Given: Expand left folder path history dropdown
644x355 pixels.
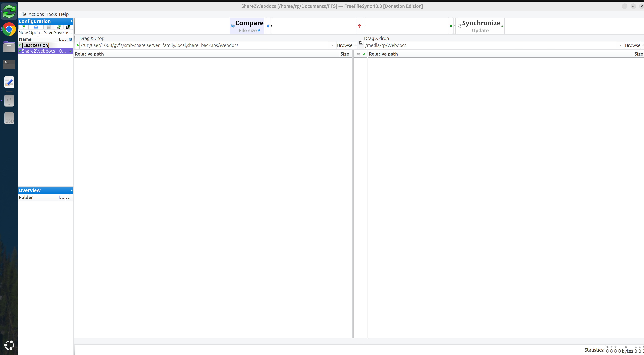Looking at the screenshot, I should click(x=333, y=45).
